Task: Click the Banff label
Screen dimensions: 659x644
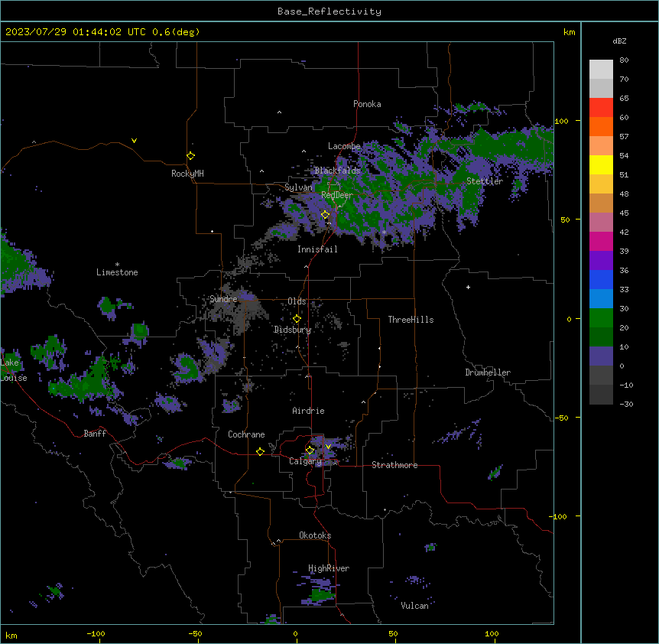Action: pyautogui.click(x=95, y=434)
